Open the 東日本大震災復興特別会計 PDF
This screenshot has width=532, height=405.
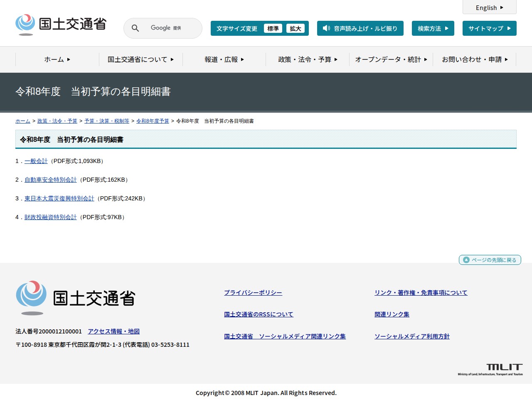(x=59, y=198)
